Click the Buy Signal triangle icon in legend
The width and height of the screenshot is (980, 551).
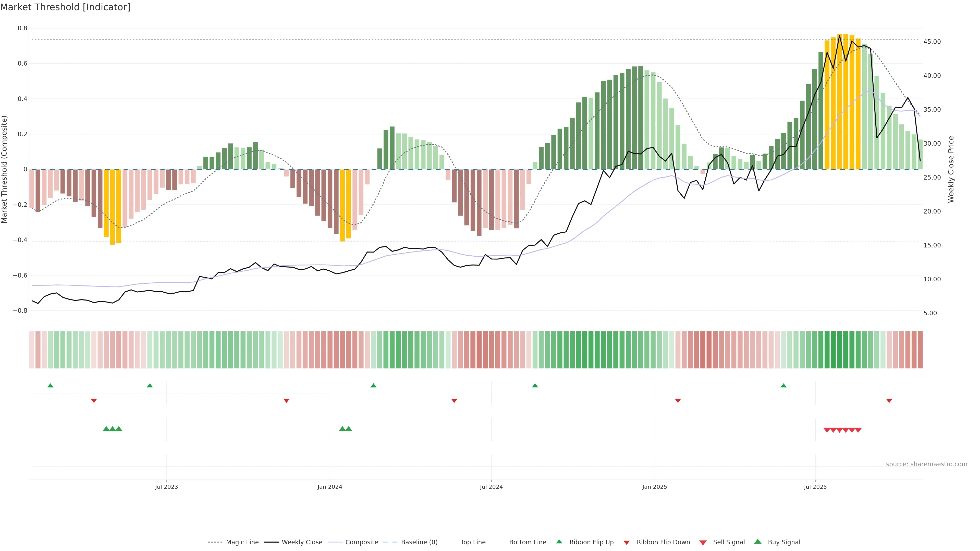tap(758, 542)
